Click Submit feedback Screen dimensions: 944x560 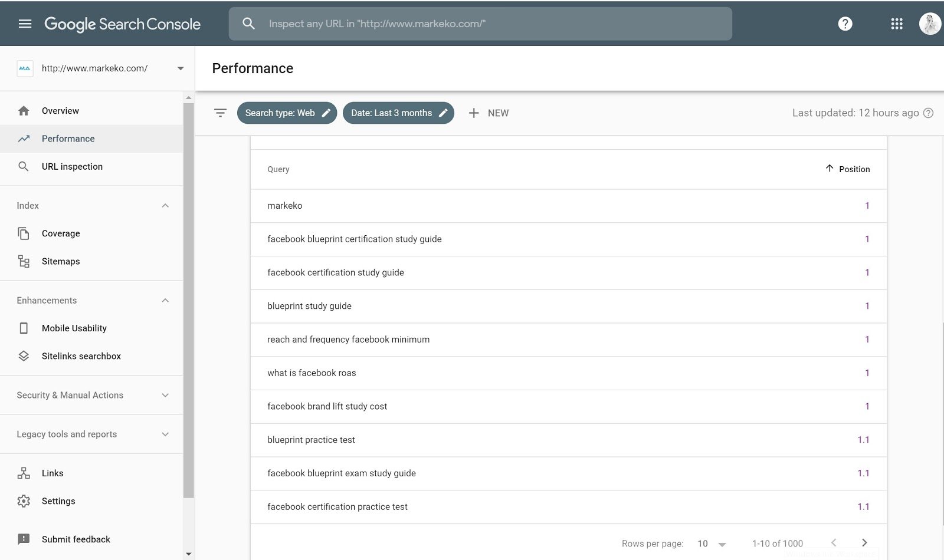pos(91,539)
